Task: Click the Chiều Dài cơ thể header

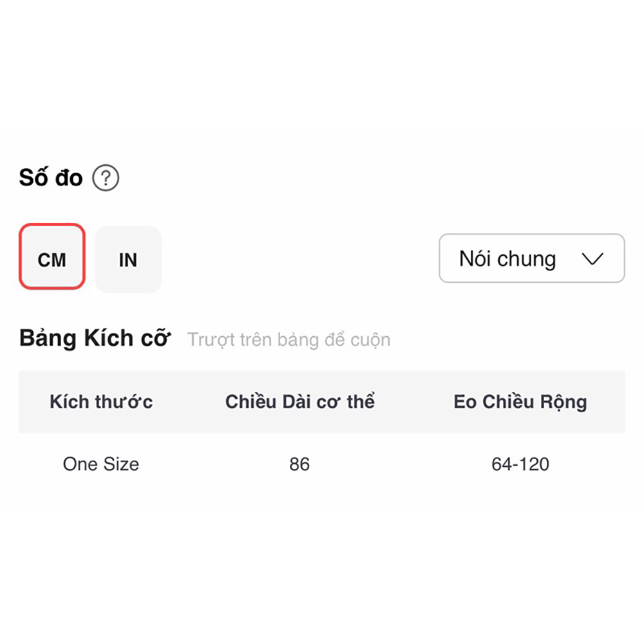Action: pos(299,402)
